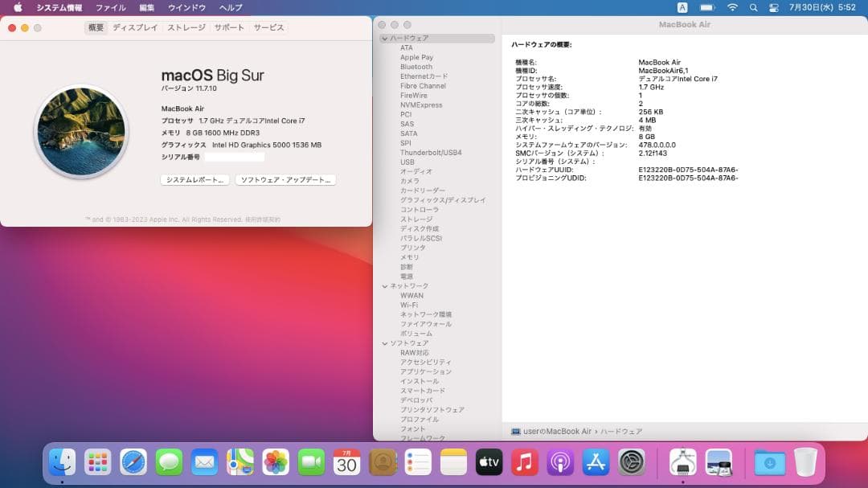868x488 pixels.
Task: Open the Music app from the Dock
Action: (x=524, y=462)
